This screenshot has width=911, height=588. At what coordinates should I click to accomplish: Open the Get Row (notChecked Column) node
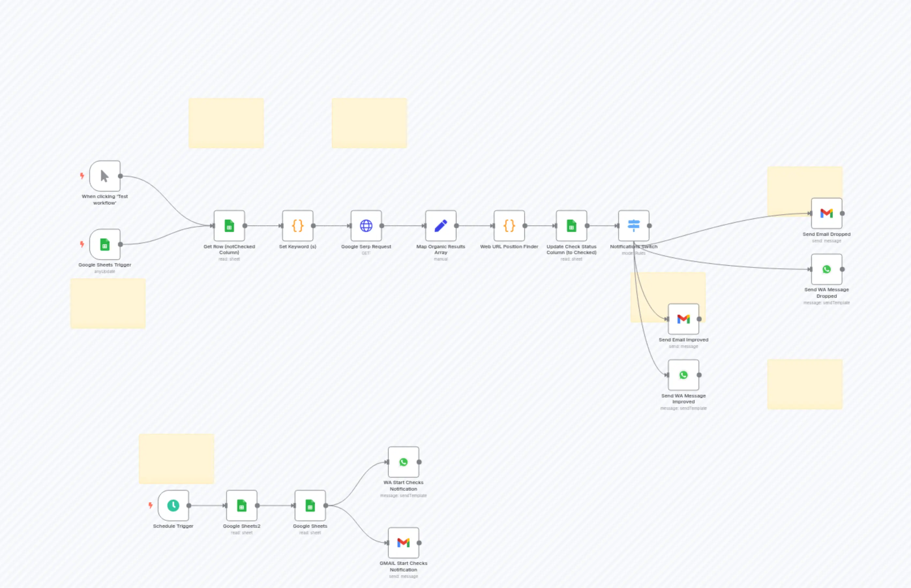coord(229,226)
